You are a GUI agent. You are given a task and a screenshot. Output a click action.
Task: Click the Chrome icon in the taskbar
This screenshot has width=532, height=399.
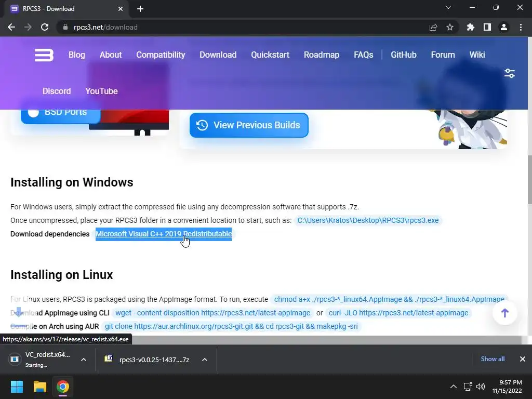(63, 387)
